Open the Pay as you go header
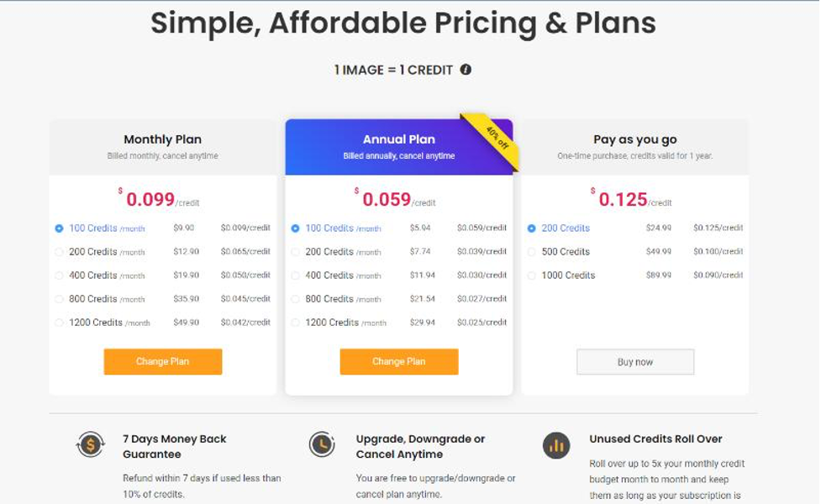The height and width of the screenshot is (504, 821). click(635, 146)
